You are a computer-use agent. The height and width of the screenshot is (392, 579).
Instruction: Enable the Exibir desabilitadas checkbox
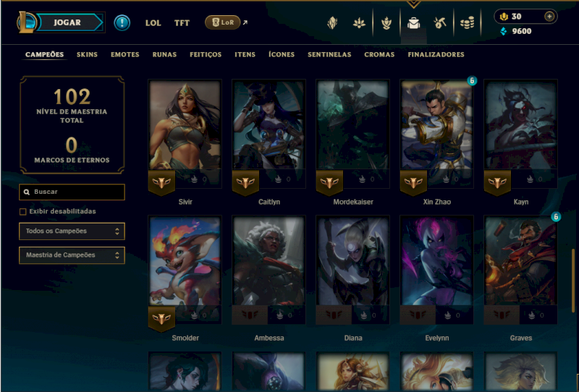[x=23, y=211]
